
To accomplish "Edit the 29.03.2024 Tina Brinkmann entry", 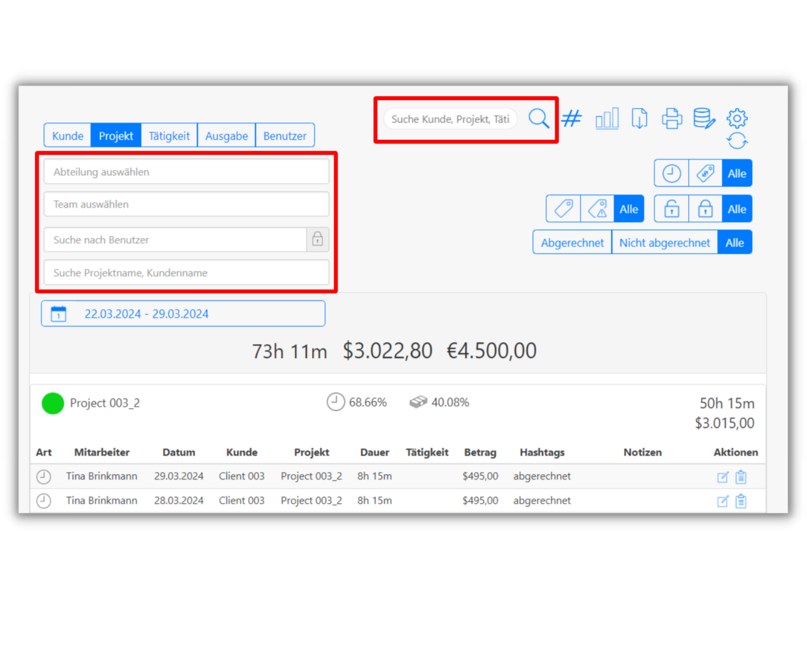I will pyautogui.click(x=723, y=477).
